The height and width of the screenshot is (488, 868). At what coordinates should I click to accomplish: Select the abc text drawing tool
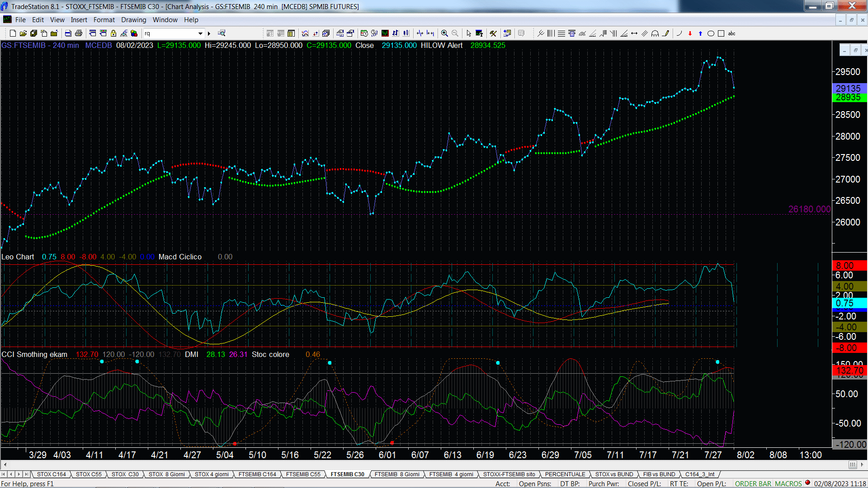(x=731, y=33)
